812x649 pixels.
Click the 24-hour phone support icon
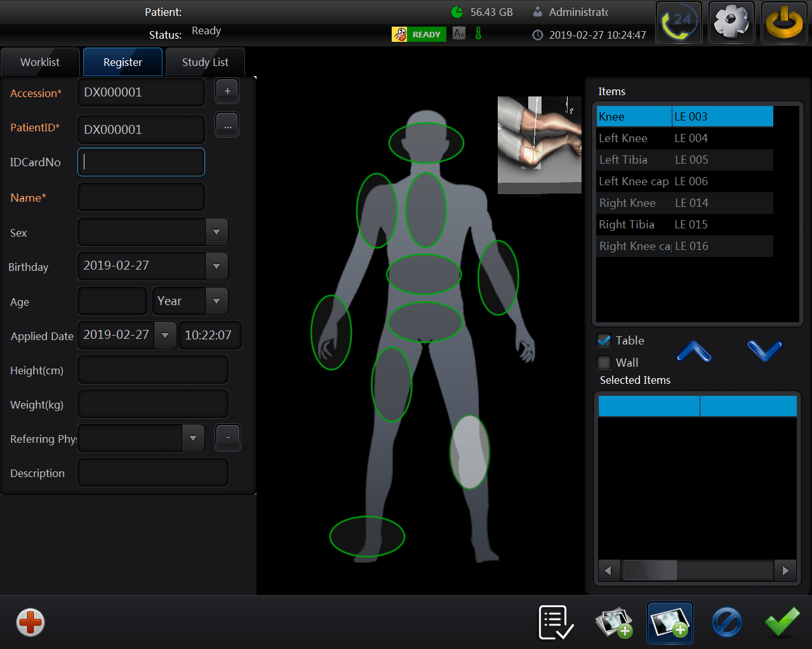coord(679,23)
